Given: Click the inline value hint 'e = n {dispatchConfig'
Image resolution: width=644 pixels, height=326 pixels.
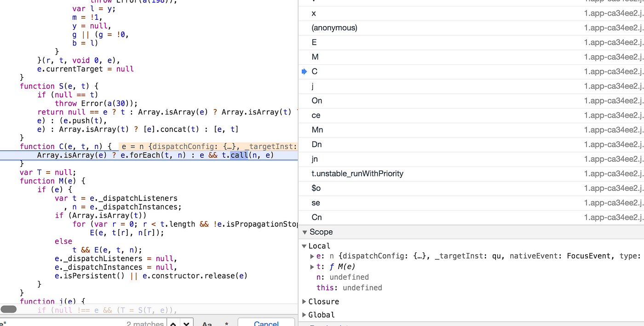Looking at the screenshot, I should [x=208, y=147].
